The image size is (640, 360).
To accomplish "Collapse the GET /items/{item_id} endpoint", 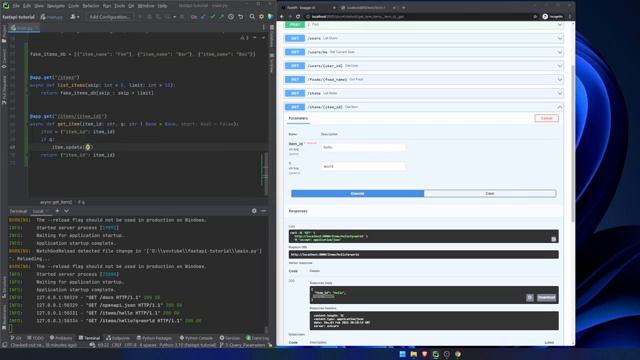I will (560, 107).
